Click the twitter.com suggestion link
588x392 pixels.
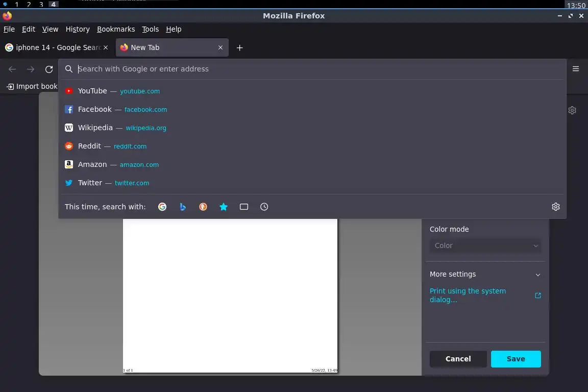(132, 183)
